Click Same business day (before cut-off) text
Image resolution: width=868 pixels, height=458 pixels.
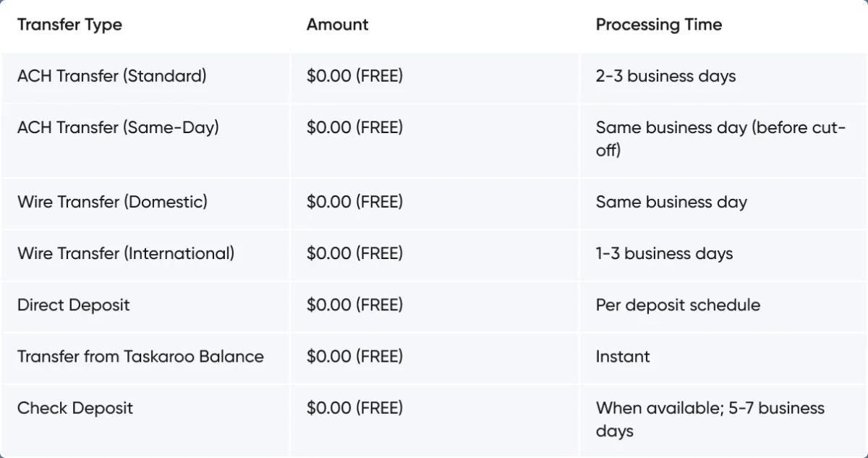pos(720,139)
